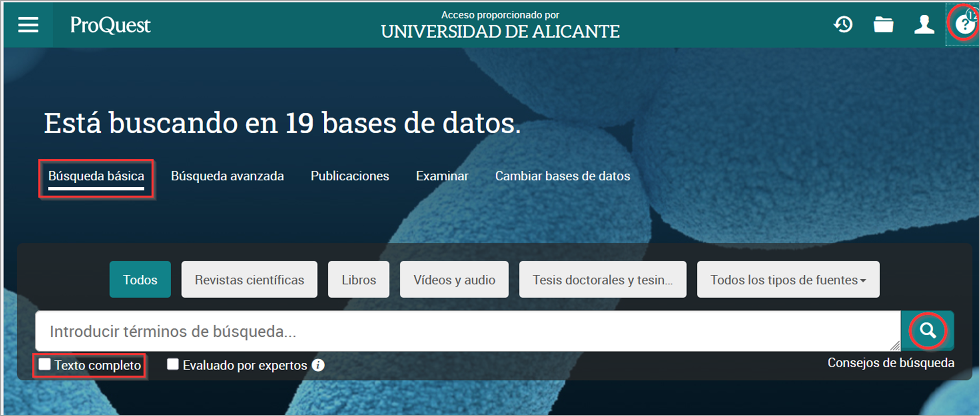Click the Universidad de Alicante heading

coord(500,32)
